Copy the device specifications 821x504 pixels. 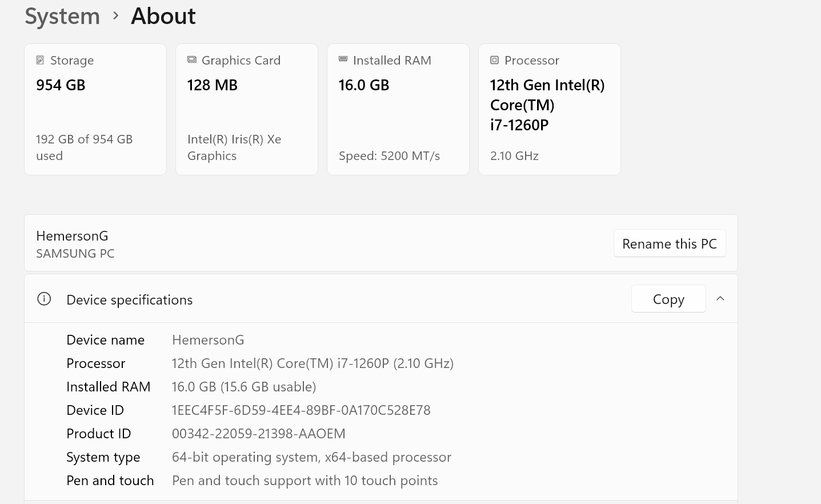click(668, 299)
